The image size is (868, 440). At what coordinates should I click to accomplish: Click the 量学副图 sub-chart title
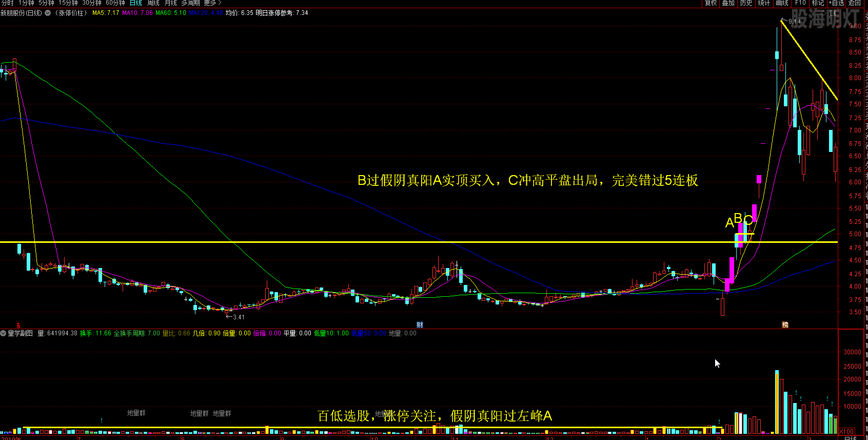point(20,333)
